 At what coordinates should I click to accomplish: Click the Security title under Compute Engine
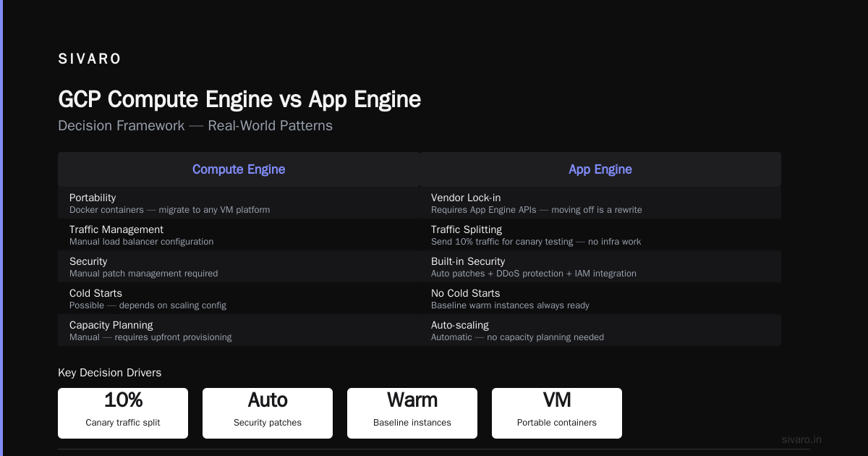88,261
